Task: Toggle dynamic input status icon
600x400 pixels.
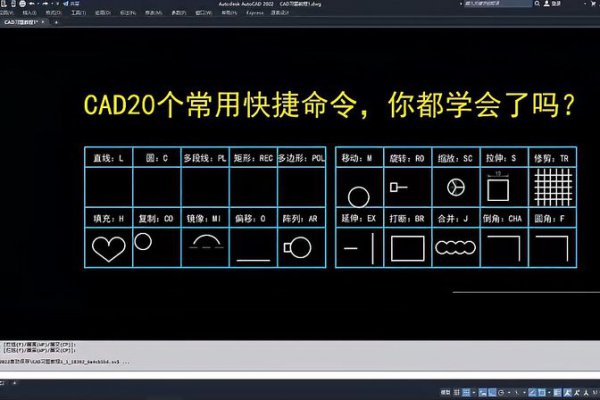Action: [x=483, y=392]
